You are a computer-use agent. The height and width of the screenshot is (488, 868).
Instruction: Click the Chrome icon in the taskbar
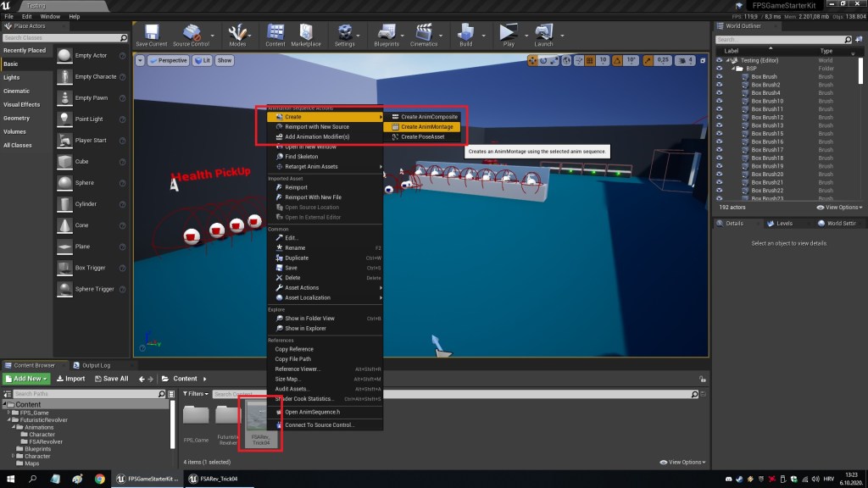(99, 479)
